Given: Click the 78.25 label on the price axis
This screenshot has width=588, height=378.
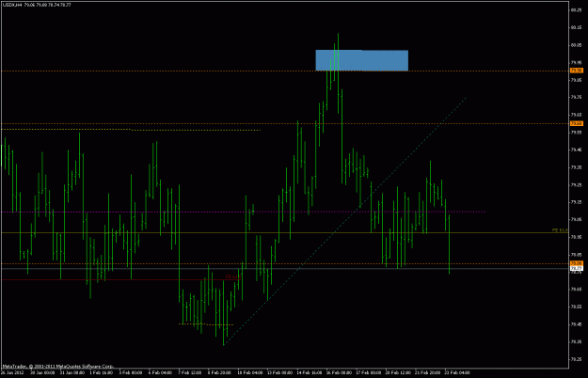Looking at the screenshot, I should pos(576,359).
